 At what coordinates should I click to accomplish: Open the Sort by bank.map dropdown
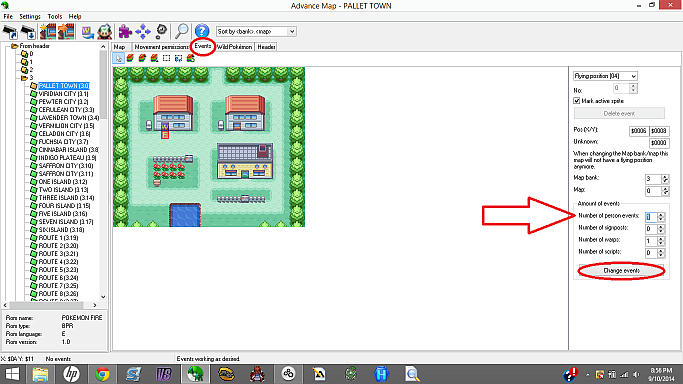[x=292, y=31]
